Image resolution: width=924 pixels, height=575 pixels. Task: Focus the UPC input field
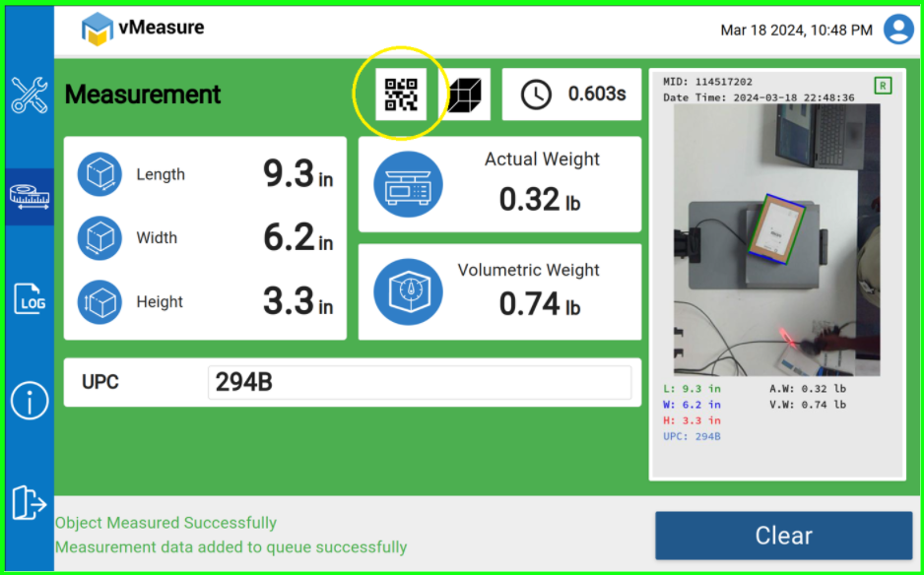pos(420,382)
